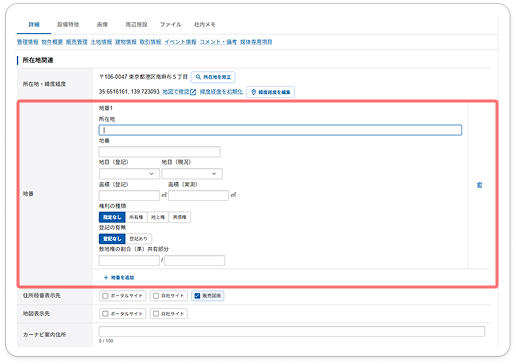The height and width of the screenshot is (364, 516).
Task: Click the 敷地権の割合 numerator field
Action: pyautogui.click(x=129, y=260)
